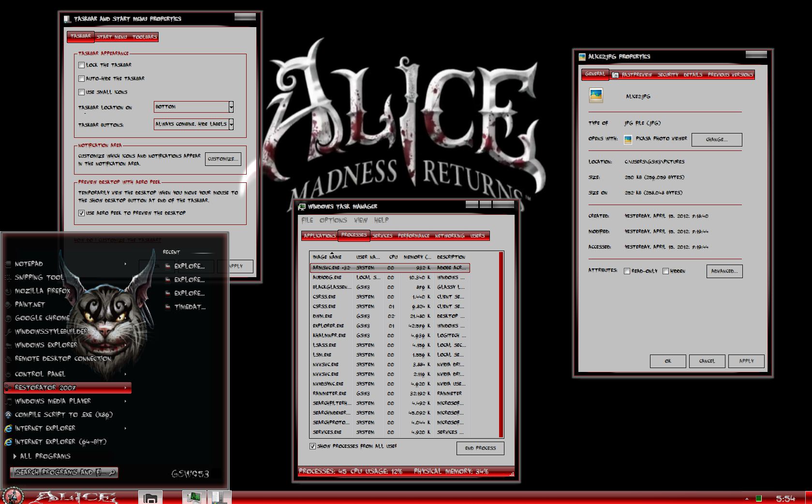Click the Notepad icon in Start menu
This screenshot has height=504, width=812.
pyautogui.click(x=8, y=264)
